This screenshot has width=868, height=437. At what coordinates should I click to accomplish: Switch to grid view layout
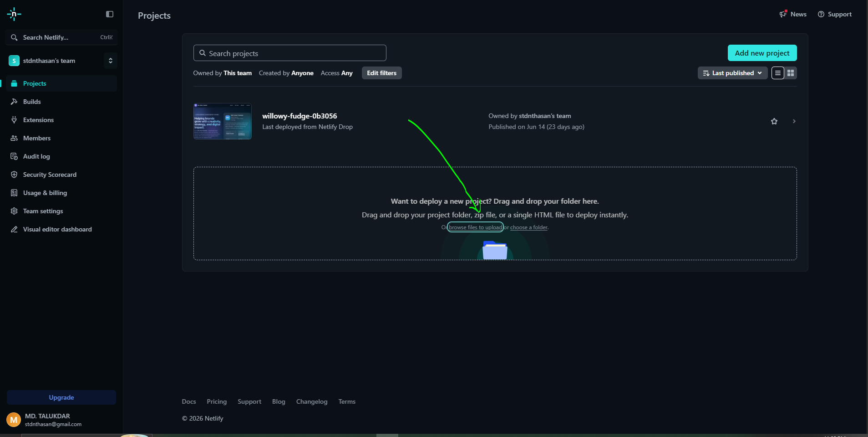click(x=791, y=73)
